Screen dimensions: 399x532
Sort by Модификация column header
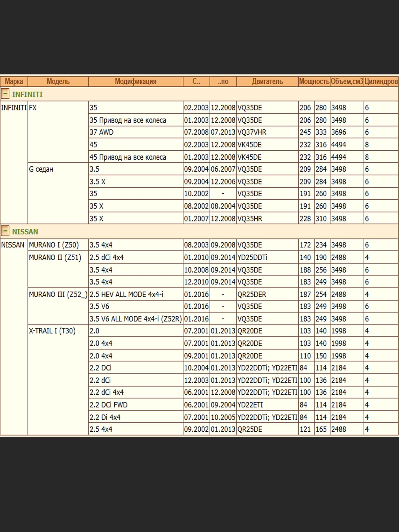click(135, 81)
